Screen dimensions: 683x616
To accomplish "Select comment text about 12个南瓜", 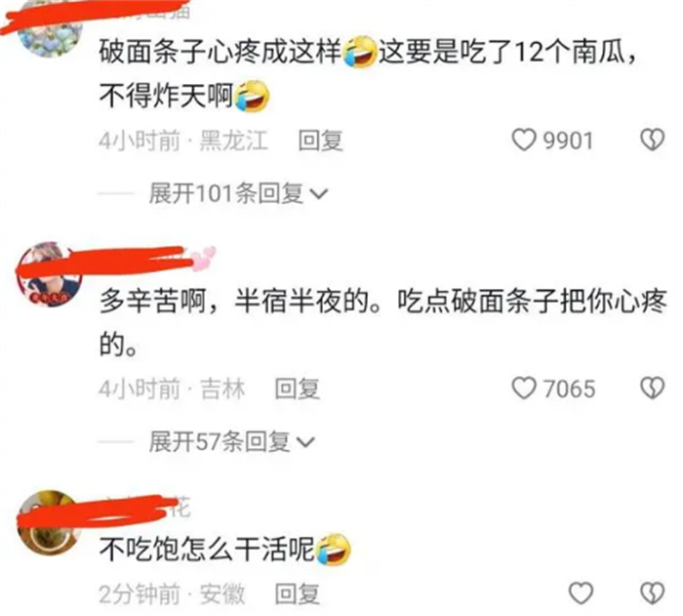I will tap(368, 73).
